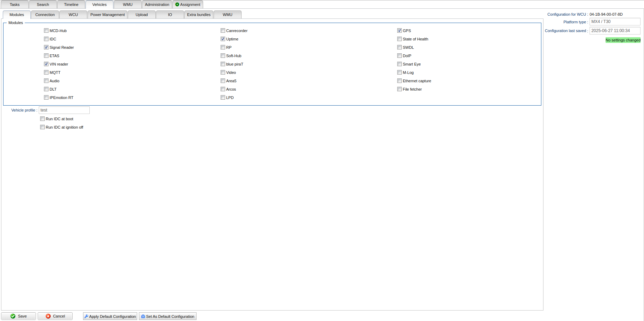Viewport: 644px width, 321px height.
Task: Switch to the Power Management tab
Action: [x=108, y=15]
